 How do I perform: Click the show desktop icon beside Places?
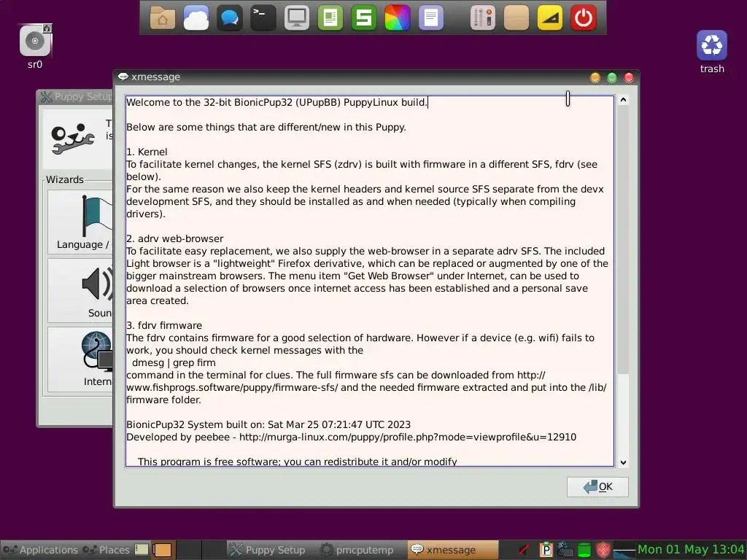[142, 550]
